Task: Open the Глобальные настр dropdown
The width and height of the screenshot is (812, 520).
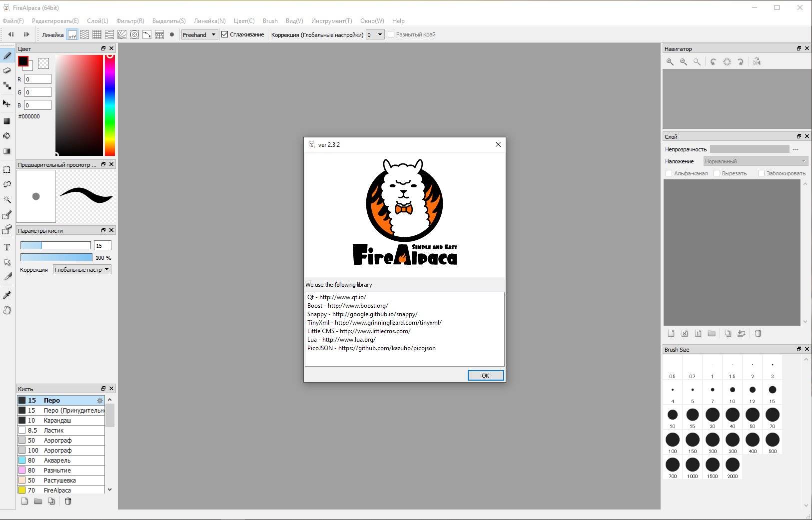Action: point(82,270)
